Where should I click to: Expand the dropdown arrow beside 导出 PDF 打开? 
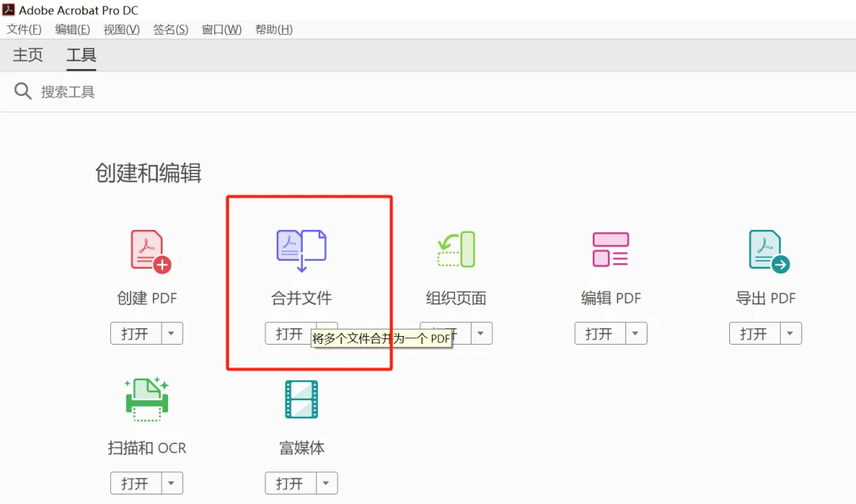pyautogui.click(x=790, y=333)
